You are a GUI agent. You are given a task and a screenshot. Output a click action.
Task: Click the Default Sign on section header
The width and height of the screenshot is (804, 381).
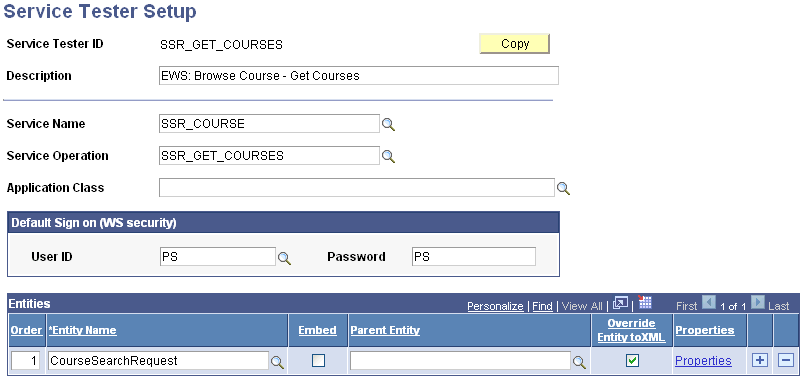tap(283, 223)
